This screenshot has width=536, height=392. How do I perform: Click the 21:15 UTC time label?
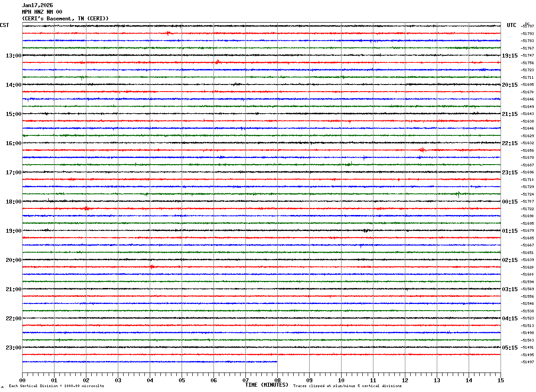[510, 114]
